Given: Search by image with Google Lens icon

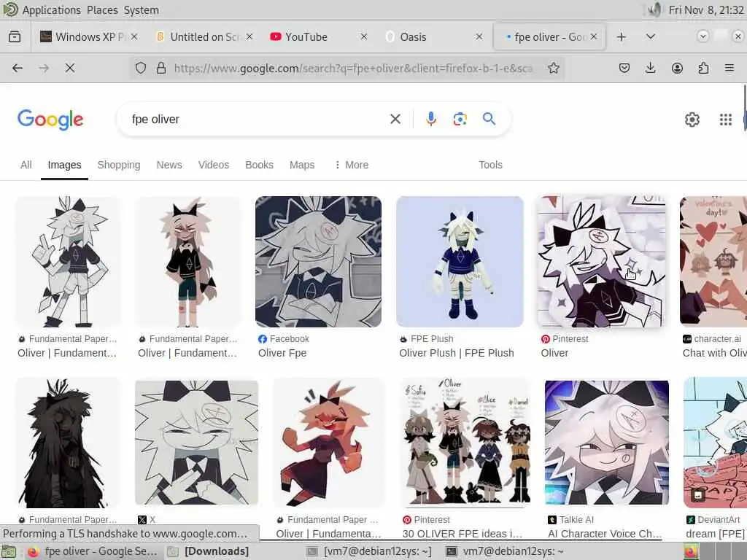Looking at the screenshot, I should [x=460, y=119].
